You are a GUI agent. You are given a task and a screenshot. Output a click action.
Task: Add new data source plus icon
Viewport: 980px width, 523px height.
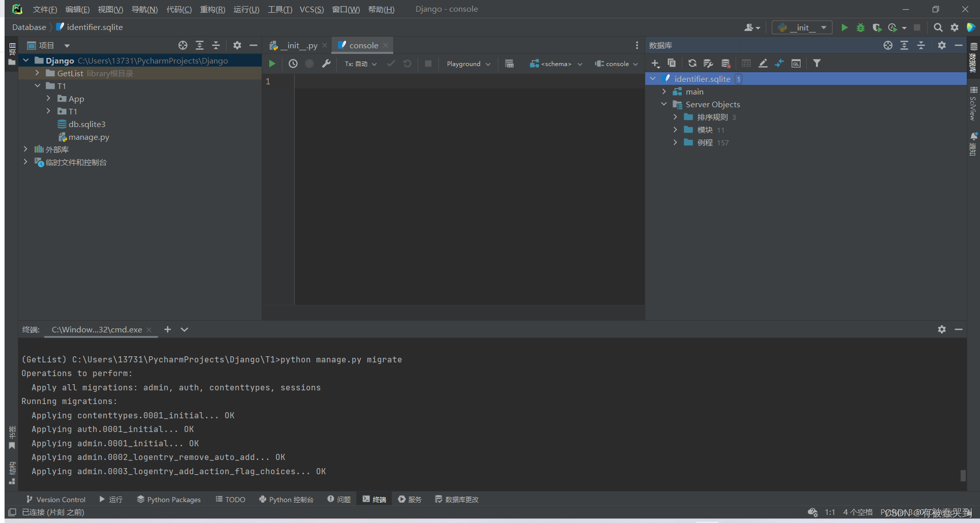pos(655,63)
